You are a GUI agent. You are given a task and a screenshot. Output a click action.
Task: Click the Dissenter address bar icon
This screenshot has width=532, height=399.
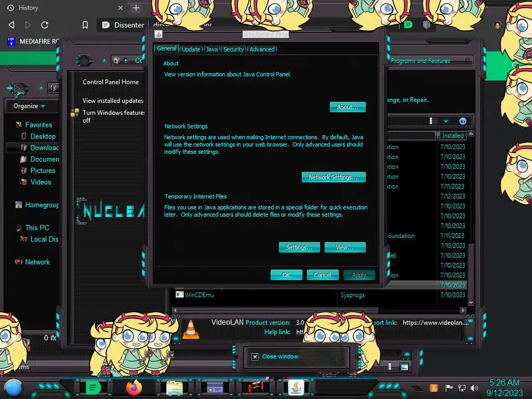105,25
